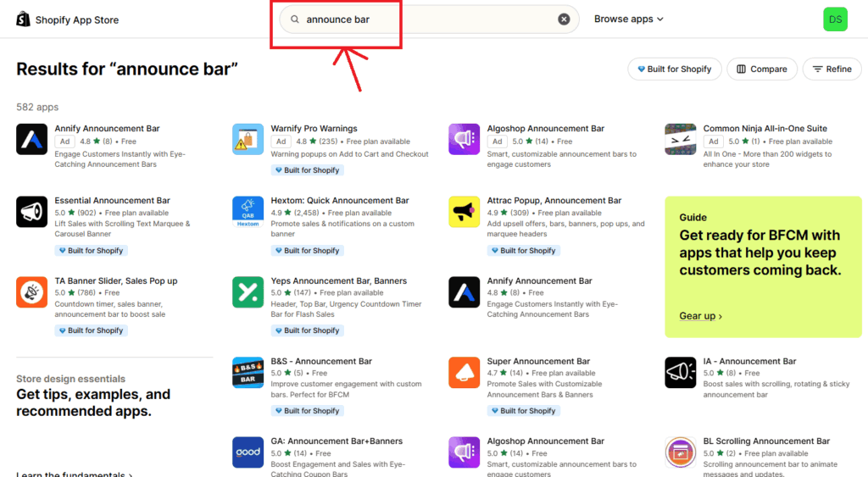Open Algoshop icon listed under Super Announcement Bar
The width and height of the screenshot is (868, 477).
click(464, 452)
